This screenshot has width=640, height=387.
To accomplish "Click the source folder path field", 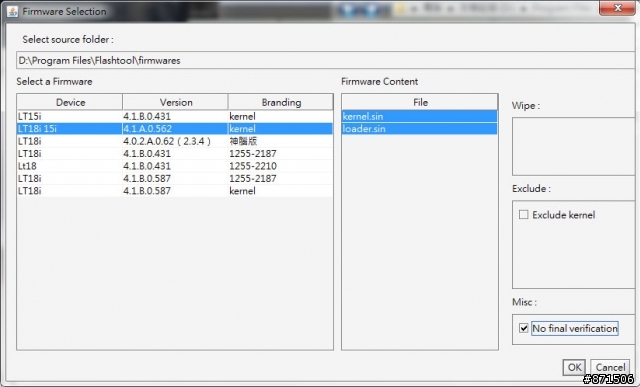I will (325, 60).
